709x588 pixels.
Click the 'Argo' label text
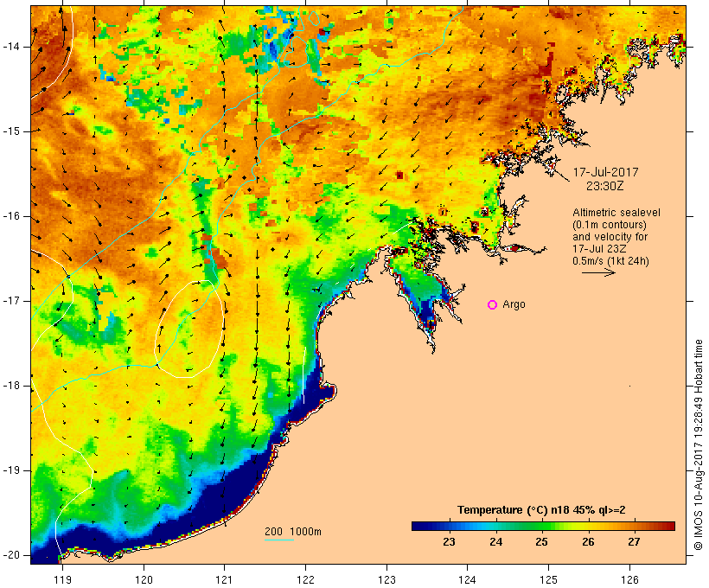514,304
